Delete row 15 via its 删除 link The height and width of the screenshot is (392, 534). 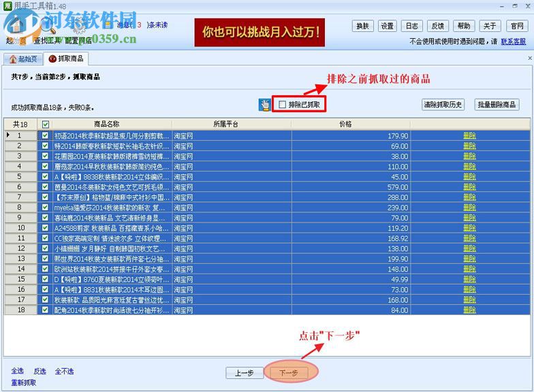(469, 279)
